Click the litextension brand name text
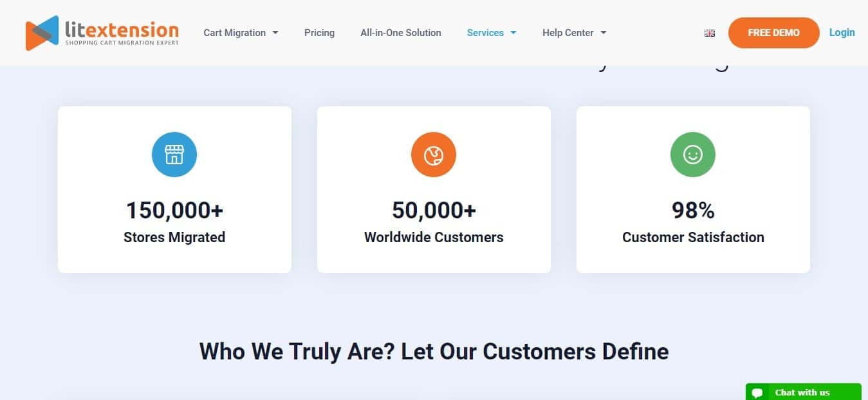 [122, 30]
